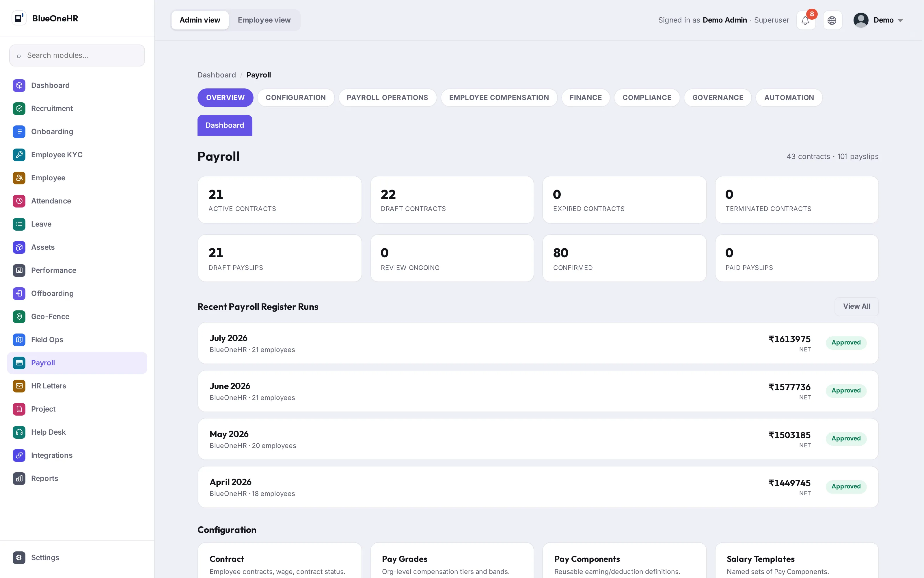Open the Settings gear icon

point(19,558)
